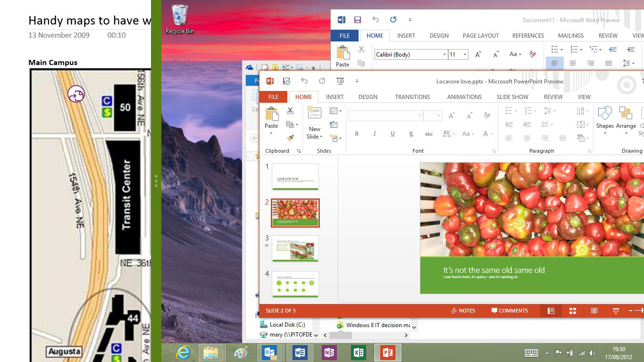Toggle Normal view button in PowerPoint status bar

[x=551, y=311]
